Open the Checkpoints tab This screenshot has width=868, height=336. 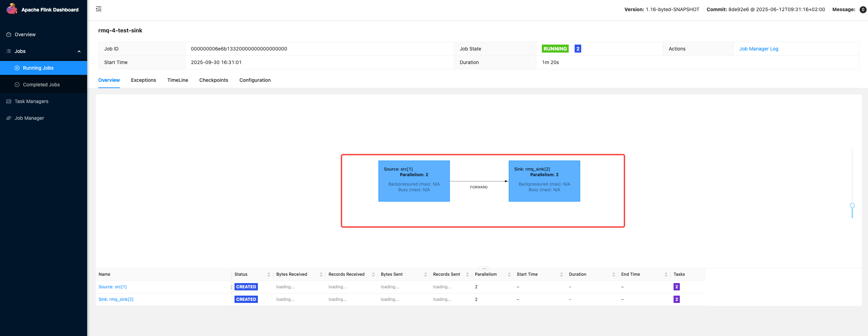click(214, 80)
